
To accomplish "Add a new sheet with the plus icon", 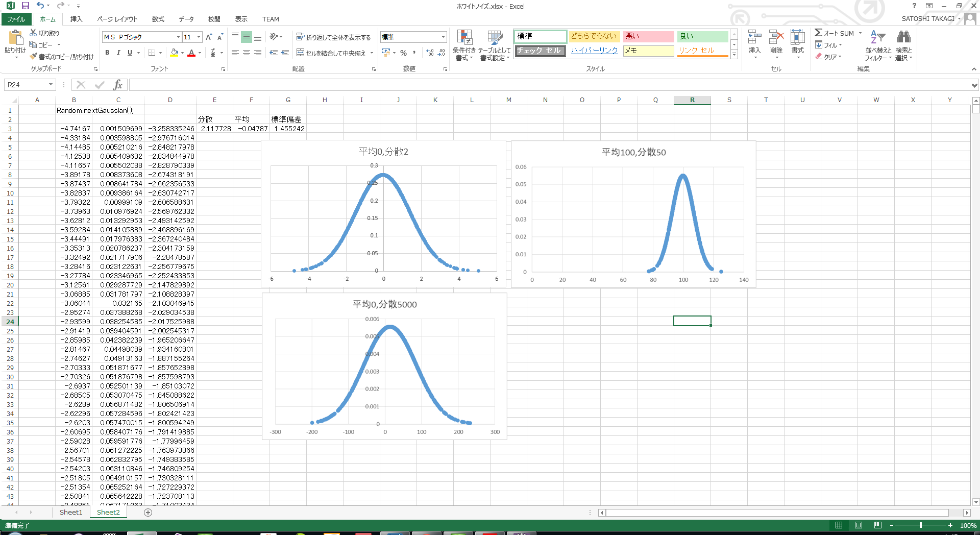I will (148, 513).
